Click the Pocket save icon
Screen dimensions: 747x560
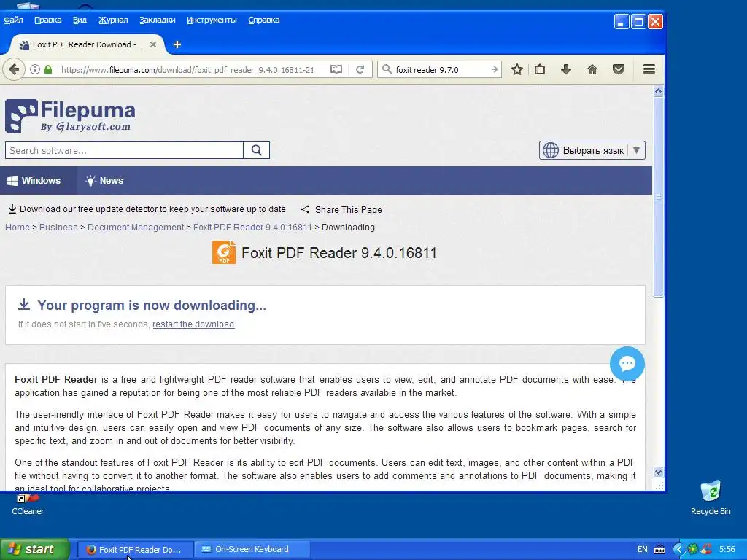[619, 69]
